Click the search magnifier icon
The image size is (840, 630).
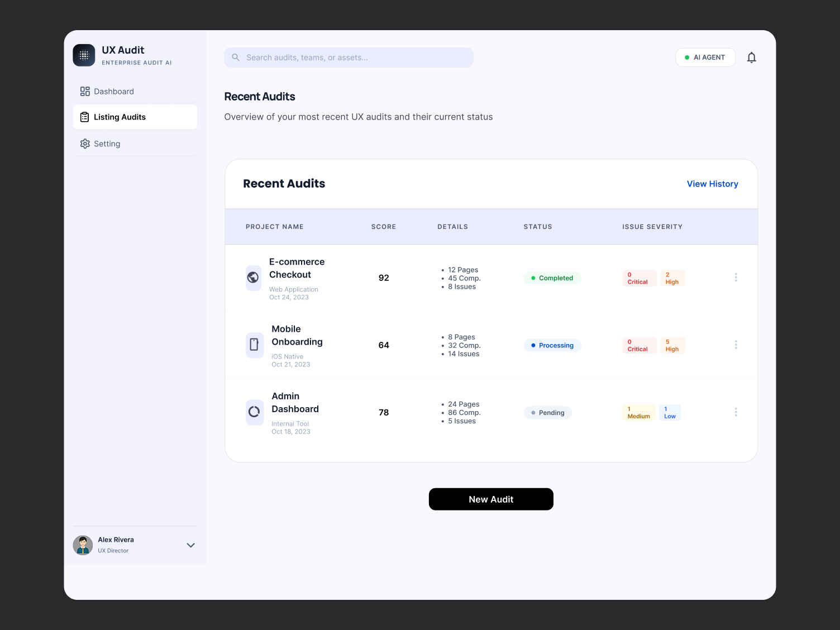[235, 57]
